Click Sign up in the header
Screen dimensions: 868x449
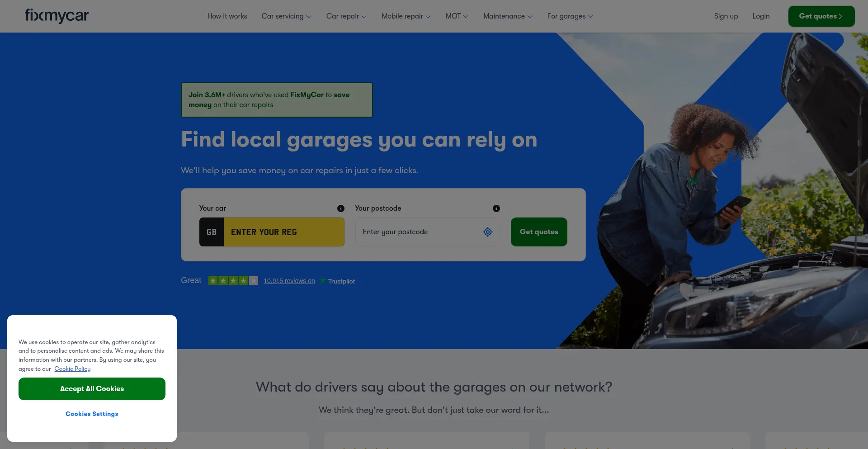pos(726,16)
